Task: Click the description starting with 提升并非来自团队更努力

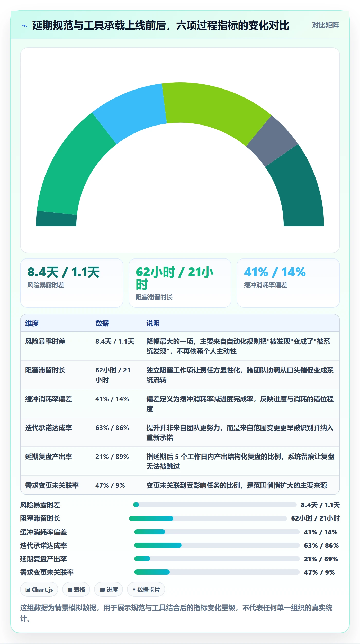Action: pyautogui.click(x=240, y=433)
